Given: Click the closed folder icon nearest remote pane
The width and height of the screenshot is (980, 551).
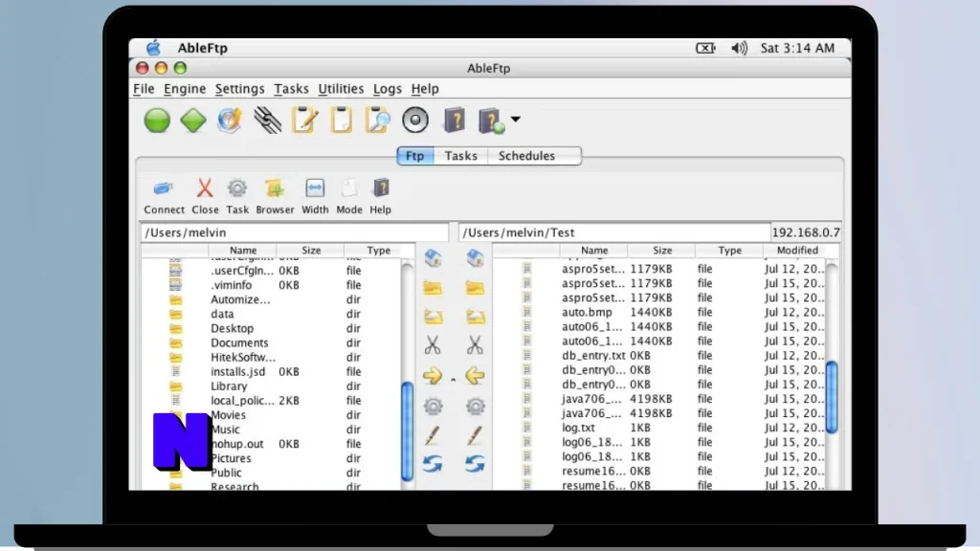Looking at the screenshot, I should [x=475, y=287].
